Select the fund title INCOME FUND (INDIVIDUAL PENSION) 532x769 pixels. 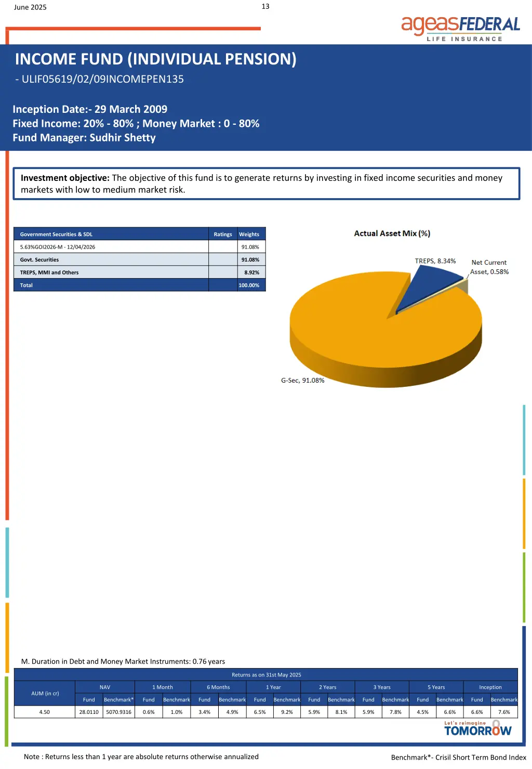point(155,59)
